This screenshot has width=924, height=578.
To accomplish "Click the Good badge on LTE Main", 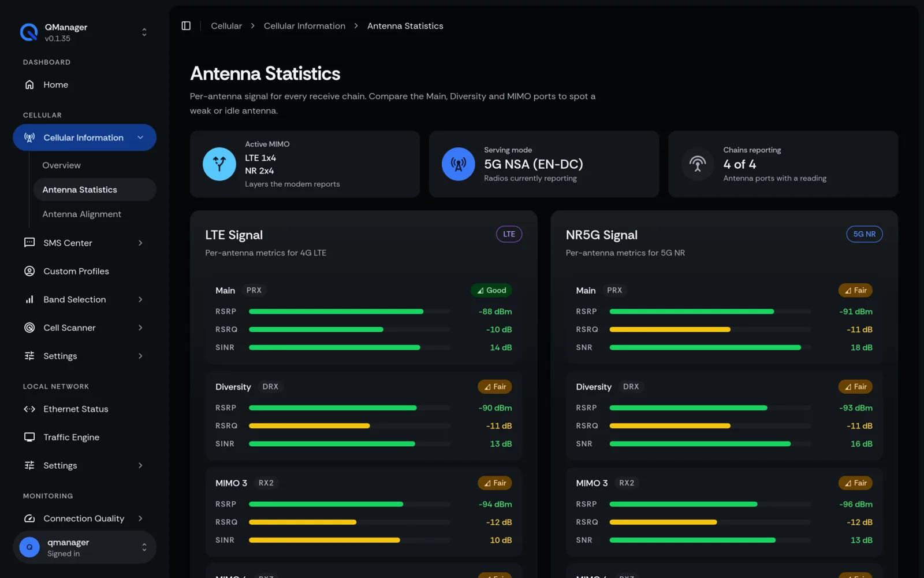I will click(491, 290).
